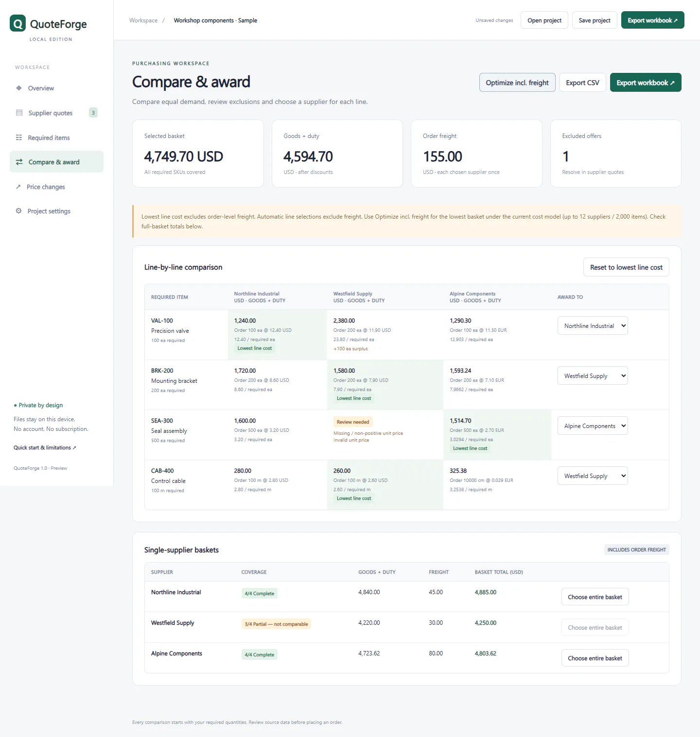Click the QuoteForge Q logo icon
700x737 pixels.
click(x=18, y=23)
